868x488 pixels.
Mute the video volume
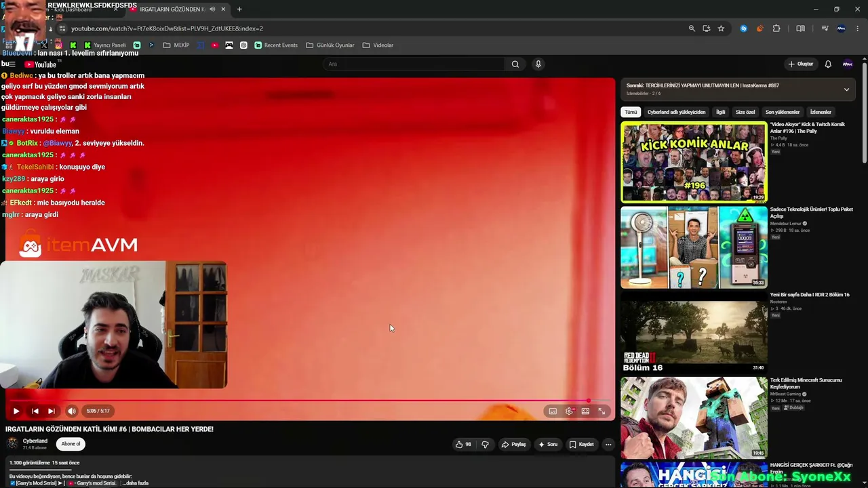tap(71, 411)
